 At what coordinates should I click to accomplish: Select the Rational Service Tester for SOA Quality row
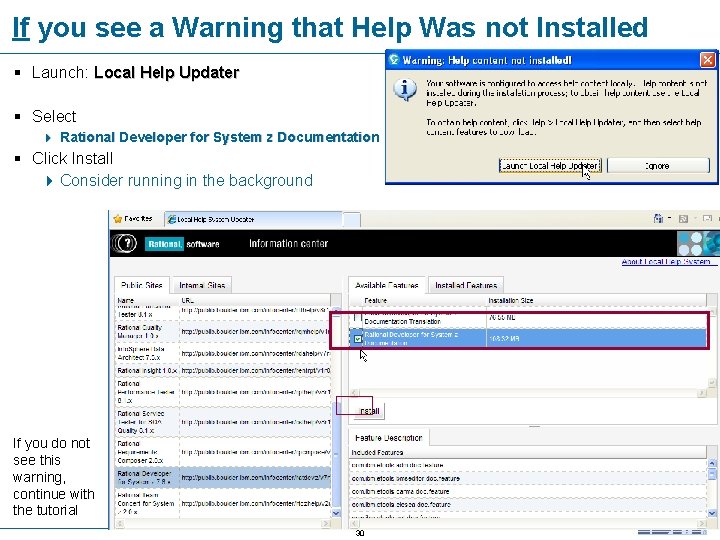223,422
